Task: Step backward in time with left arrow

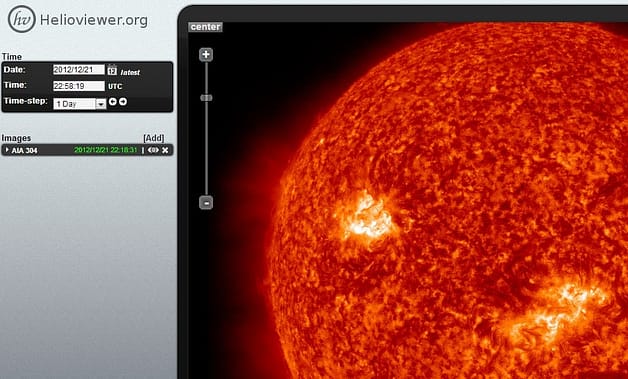Action: click(x=113, y=102)
